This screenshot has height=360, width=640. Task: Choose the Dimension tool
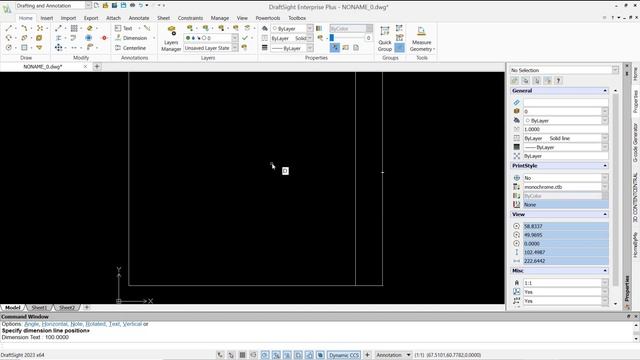coord(131,38)
